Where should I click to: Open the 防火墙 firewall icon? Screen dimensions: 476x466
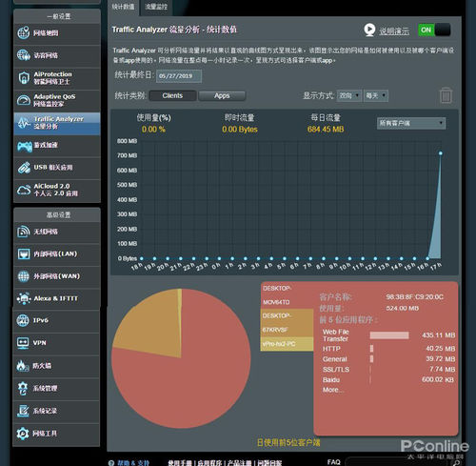[x=23, y=366]
